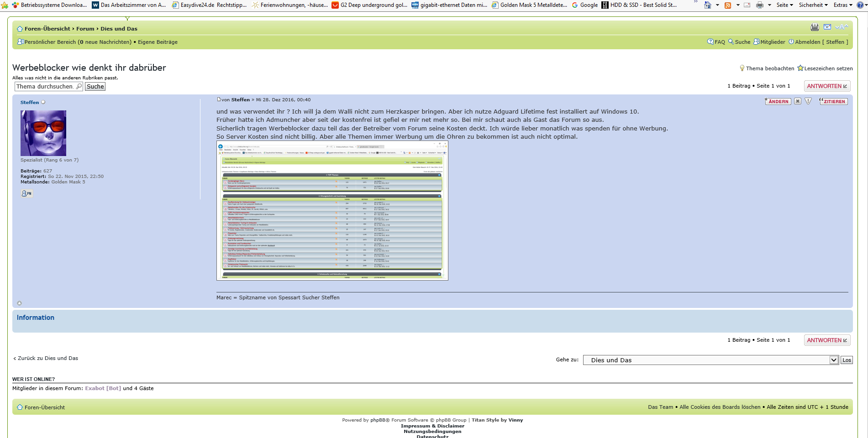Click the 'Thema durchsuchen' search field
Image resolution: width=868 pixels, height=438 pixels.
[45, 87]
